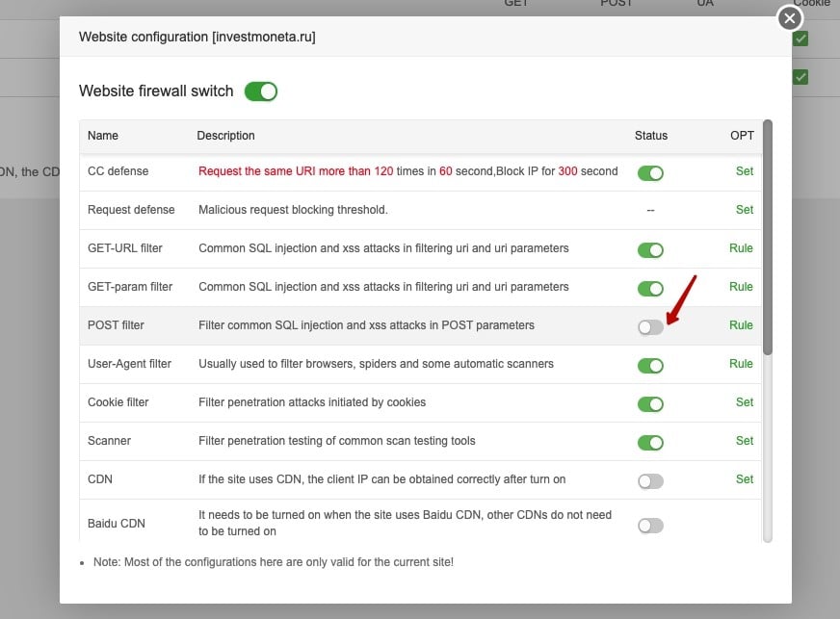Click the configuration list scrollbar
This screenshot has width=840, height=619.
[x=768, y=241]
